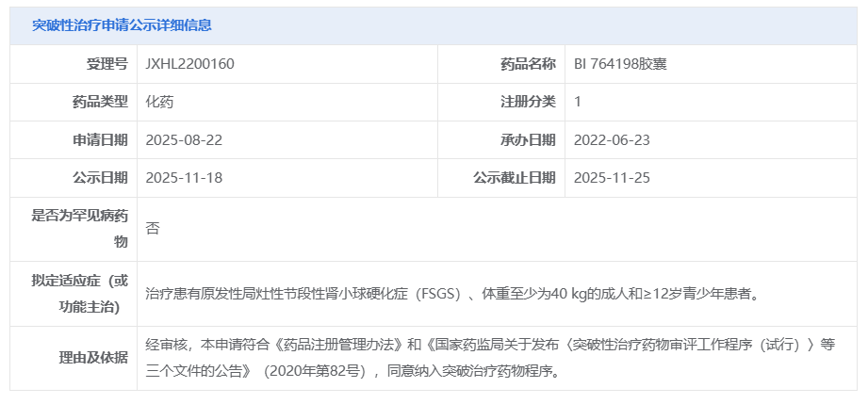Image resolution: width=868 pixels, height=404 pixels.
Task: Select registration class value 1
Action: pos(578,102)
